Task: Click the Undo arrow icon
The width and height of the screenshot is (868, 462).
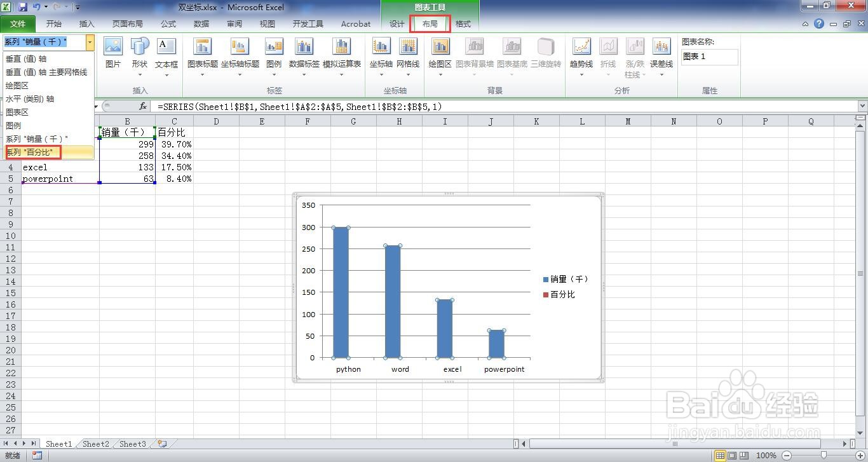Action: point(36,7)
